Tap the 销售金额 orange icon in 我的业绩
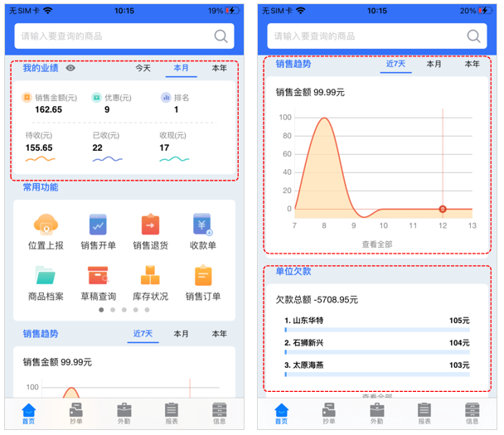Viewport: 504px width, 435px height. pyautogui.click(x=27, y=97)
